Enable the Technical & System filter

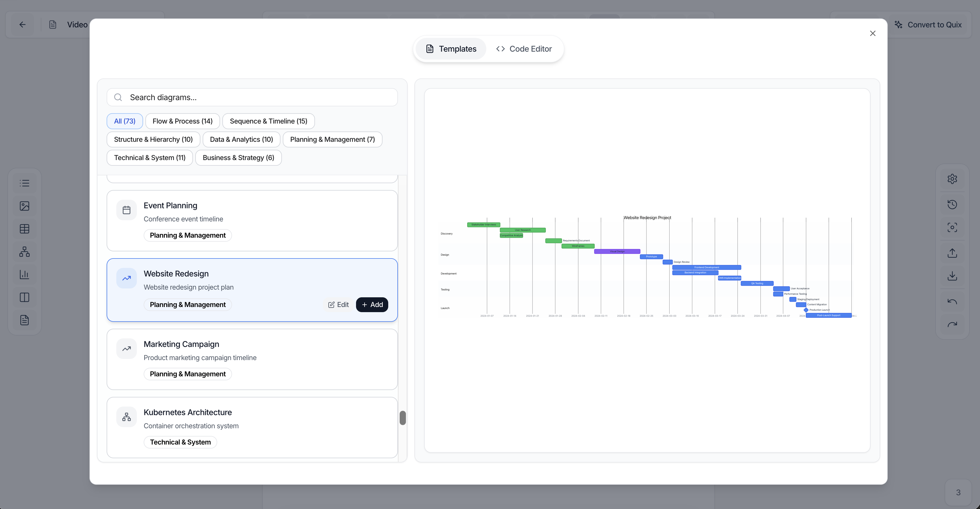coord(149,157)
